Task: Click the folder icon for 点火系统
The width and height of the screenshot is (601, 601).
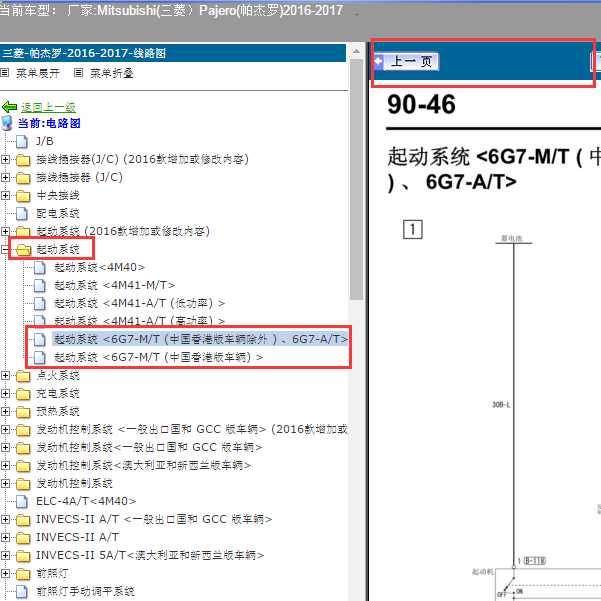Action: (23, 376)
